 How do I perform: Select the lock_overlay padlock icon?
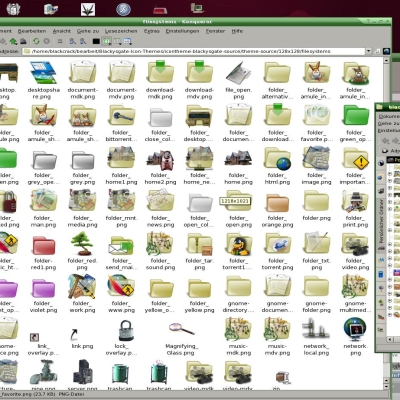(126, 330)
